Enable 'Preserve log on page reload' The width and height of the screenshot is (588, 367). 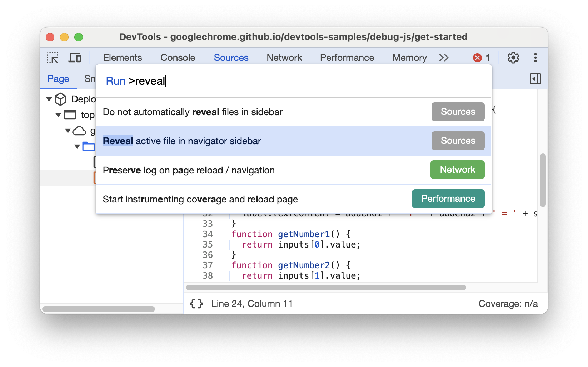pyautogui.click(x=189, y=170)
